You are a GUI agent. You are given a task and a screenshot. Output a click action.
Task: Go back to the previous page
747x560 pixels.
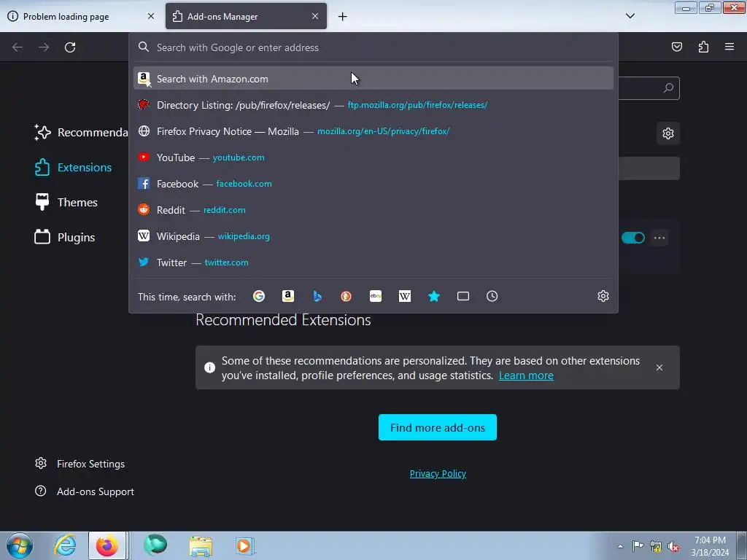(18, 47)
